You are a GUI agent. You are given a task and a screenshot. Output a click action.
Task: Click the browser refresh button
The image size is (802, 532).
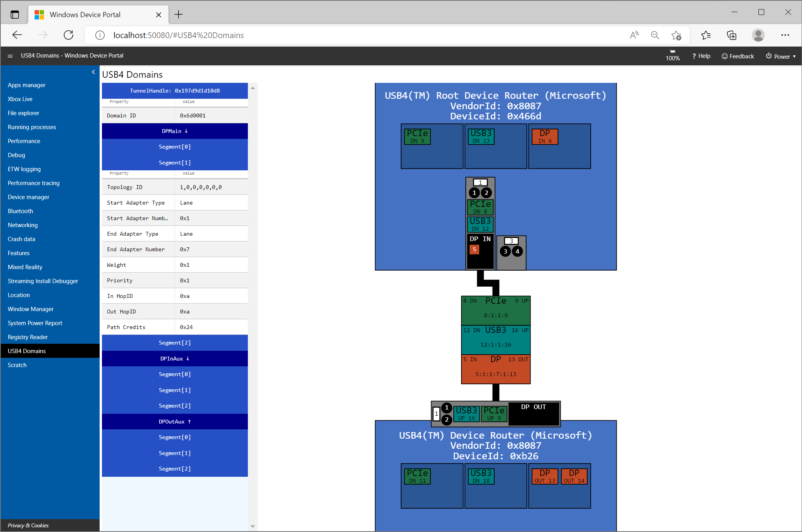point(69,35)
